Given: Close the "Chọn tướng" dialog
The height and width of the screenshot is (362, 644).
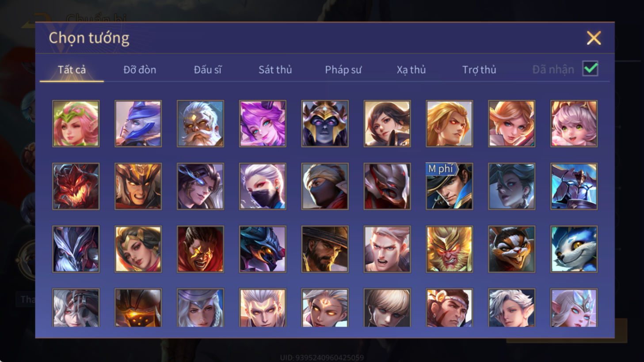Looking at the screenshot, I should tap(594, 38).
